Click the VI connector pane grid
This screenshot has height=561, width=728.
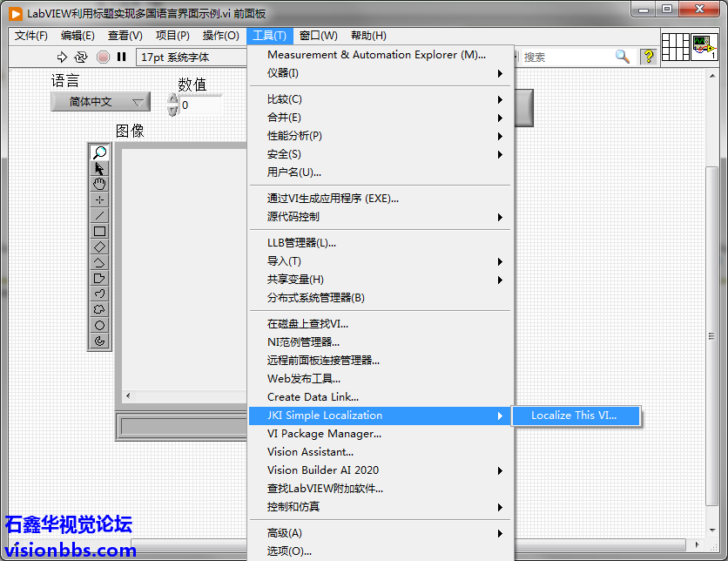point(676,46)
